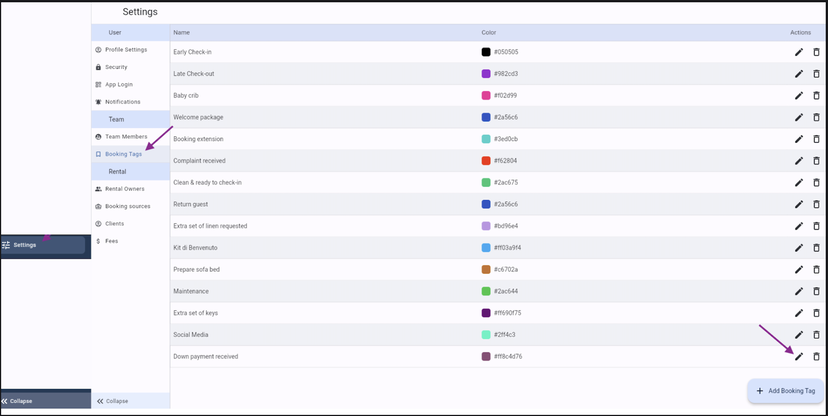Click the red #f62804 color swatch

(486, 160)
